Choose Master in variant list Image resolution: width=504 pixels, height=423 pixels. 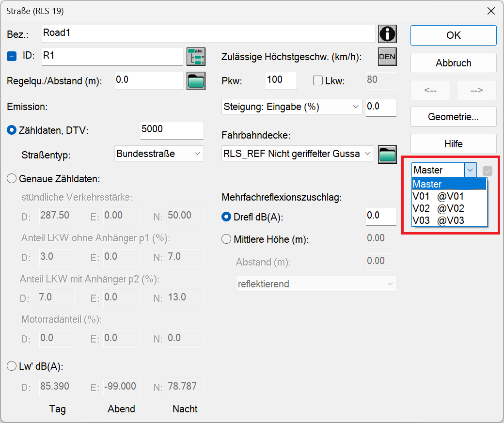(x=449, y=184)
